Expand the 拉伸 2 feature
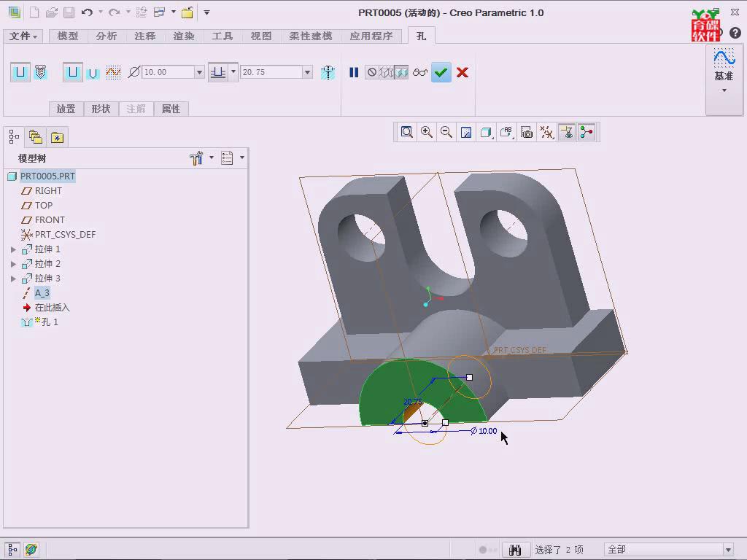Screen dimensions: 747x560 coord(13,264)
